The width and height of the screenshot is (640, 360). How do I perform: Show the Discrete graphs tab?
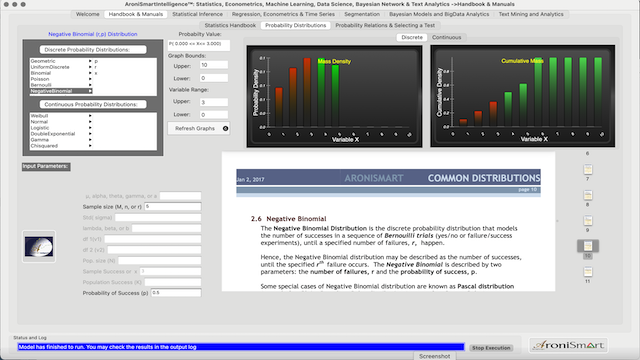click(412, 37)
